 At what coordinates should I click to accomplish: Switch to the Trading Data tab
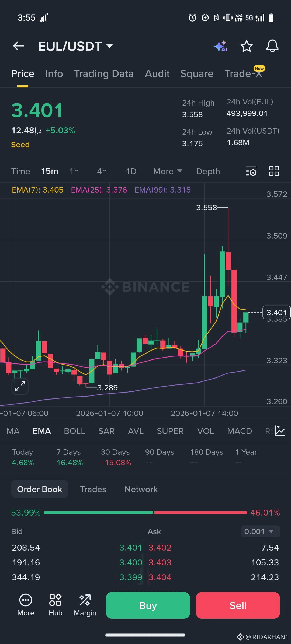click(104, 74)
